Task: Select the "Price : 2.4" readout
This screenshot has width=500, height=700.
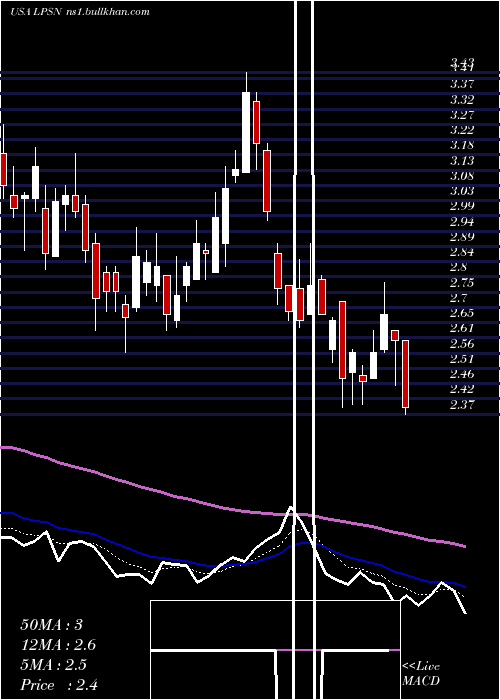Action: point(59,685)
